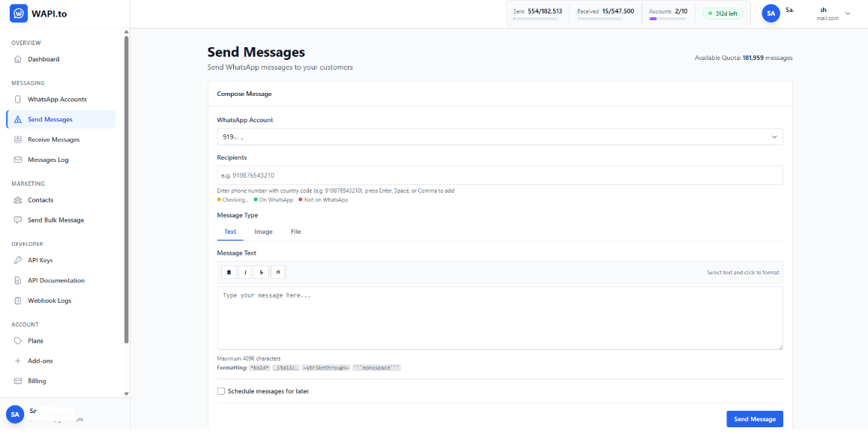Image resolution: width=868 pixels, height=434 pixels.
Task: Click the On WhatsApp legend
Action: click(x=273, y=200)
